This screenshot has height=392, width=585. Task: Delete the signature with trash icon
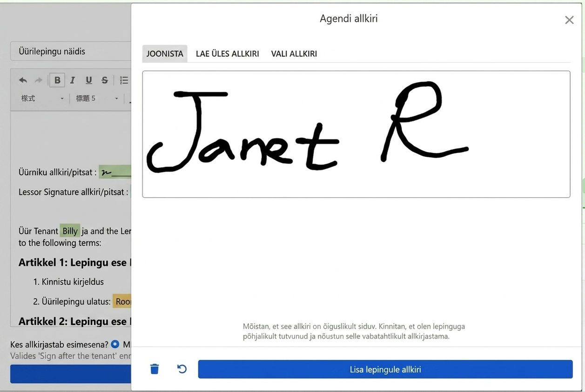click(155, 369)
